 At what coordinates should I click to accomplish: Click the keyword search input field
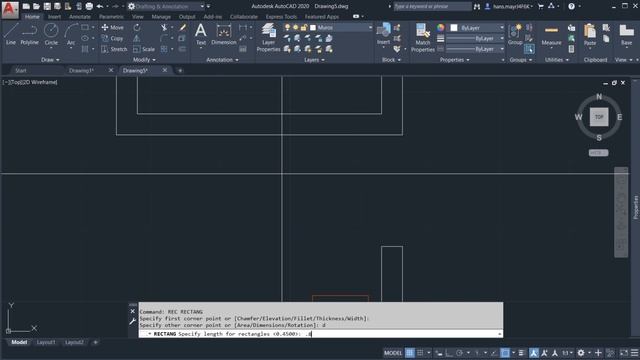432,6
